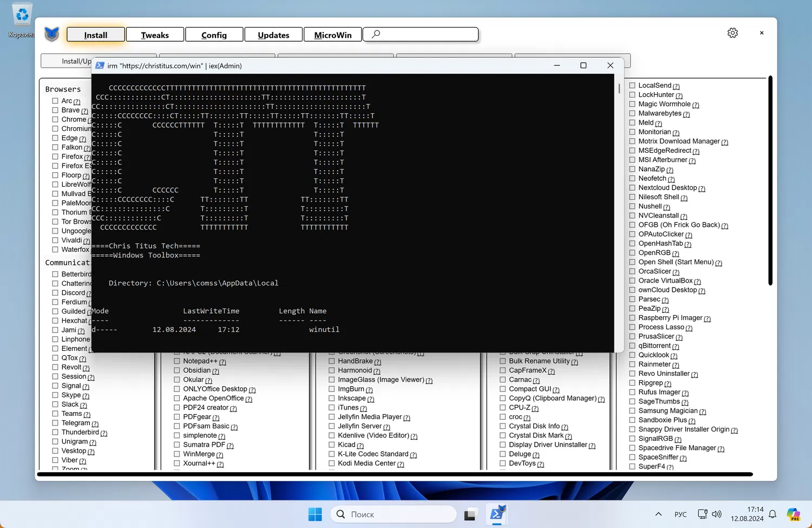Click the WinUtil search input field
This screenshot has width=812, height=528.
tap(428, 35)
